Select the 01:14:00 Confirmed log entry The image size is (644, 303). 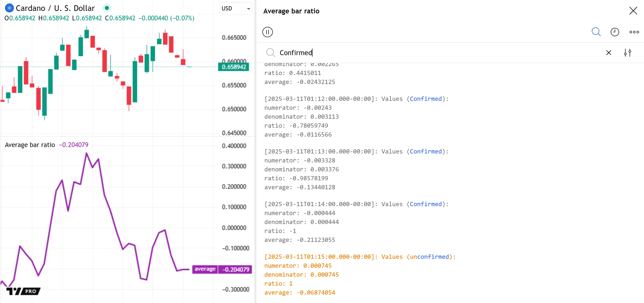coord(356,204)
